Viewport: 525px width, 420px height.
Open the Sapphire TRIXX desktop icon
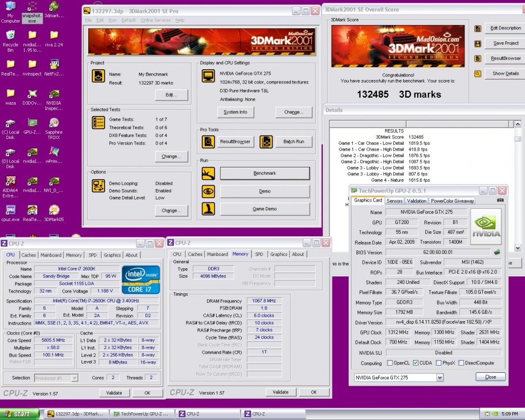(x=54, y=123)
